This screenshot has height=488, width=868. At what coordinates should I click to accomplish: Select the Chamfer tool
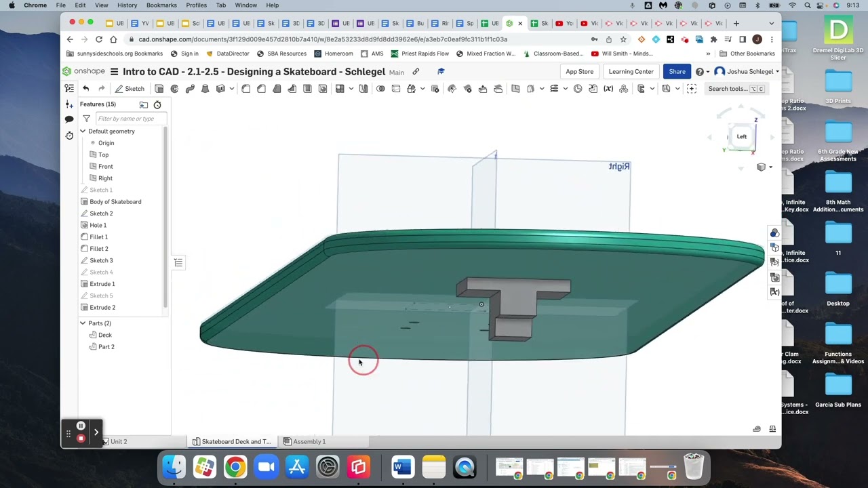[x=261, y=89]
